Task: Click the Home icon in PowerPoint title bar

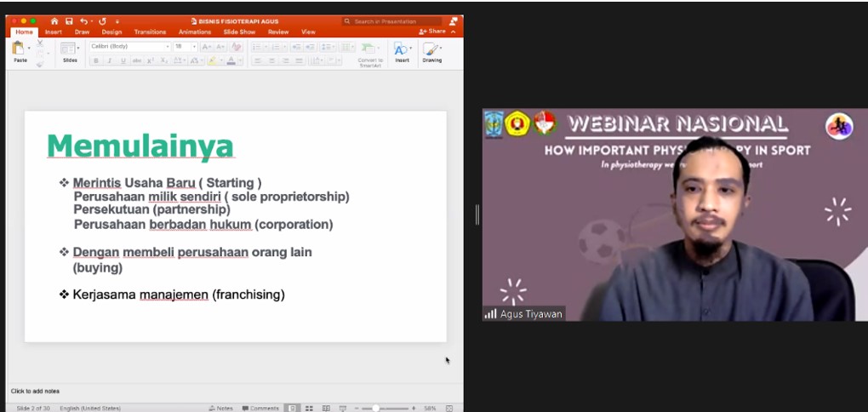Action: click(x=54, y=21)
